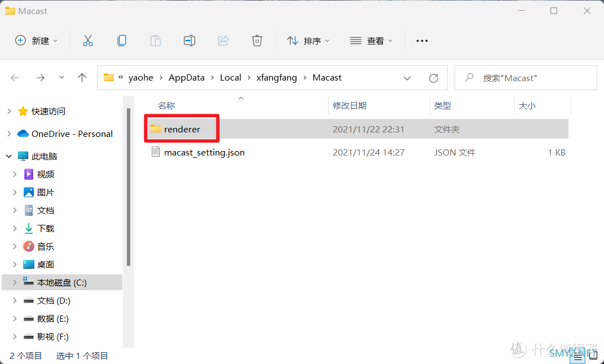The height and width of the screenshot is (364, 604).
Task: Click AppData in the address path
Action: click(x=187, y=78)
